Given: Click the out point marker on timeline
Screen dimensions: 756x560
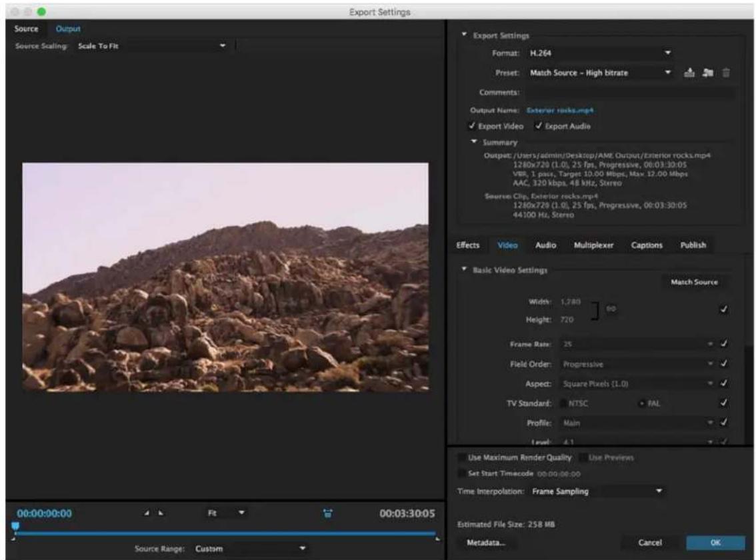Looking at the screenshot, I should click(437, 538).
